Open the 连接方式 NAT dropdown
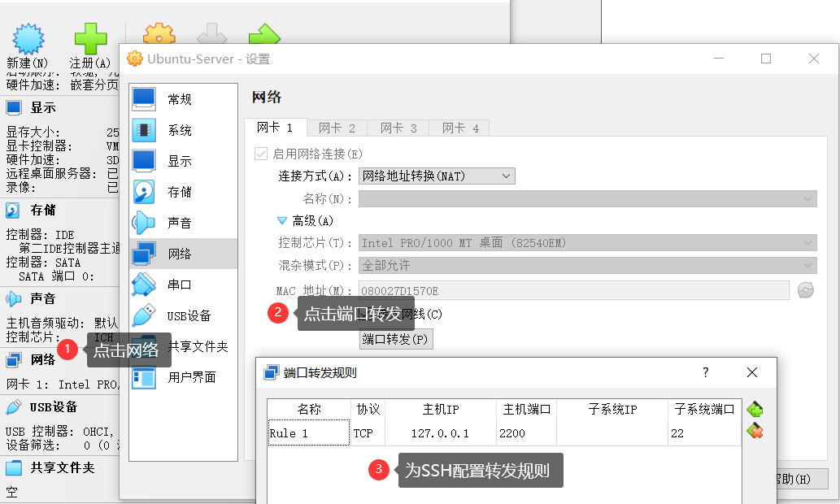Viewport: 840px width, 504px height. tap(437, 176)
